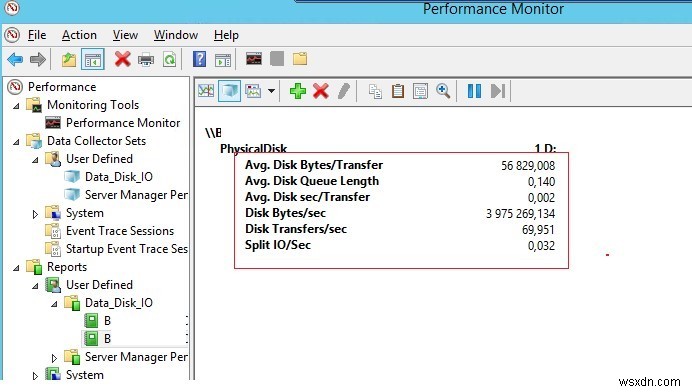Open the View menu
This screenshot has width=692, height=392.
pyautogui.click(x=125, y=35)
